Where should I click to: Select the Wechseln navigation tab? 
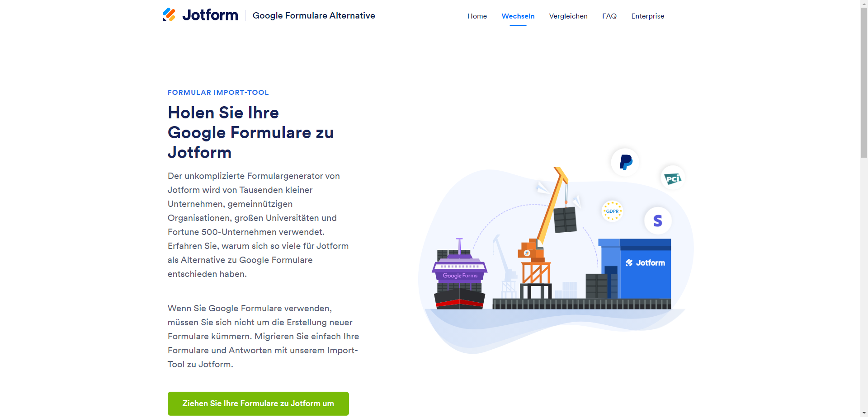click(518, 16)
